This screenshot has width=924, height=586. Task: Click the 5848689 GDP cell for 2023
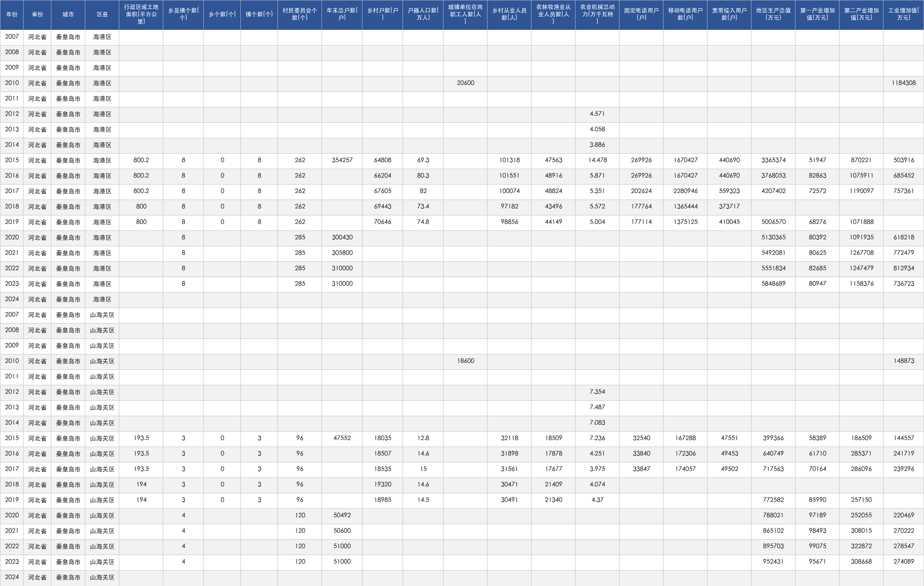pos(773,284)
